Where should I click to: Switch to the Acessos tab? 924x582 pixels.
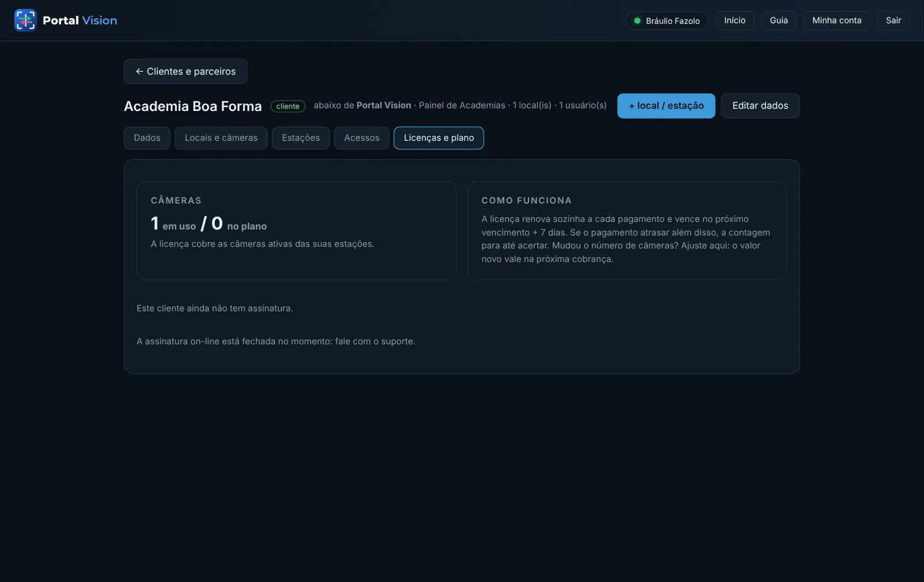click(x=362, y=138)
